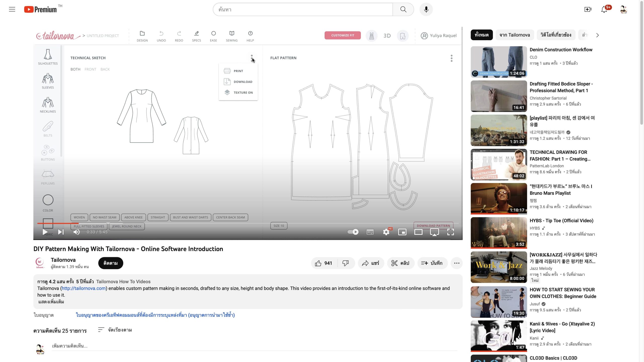Image resolution: width=644 pixels, height=362 pixels.
Task: Enable miniplayer mode
Action: (402, 232)
